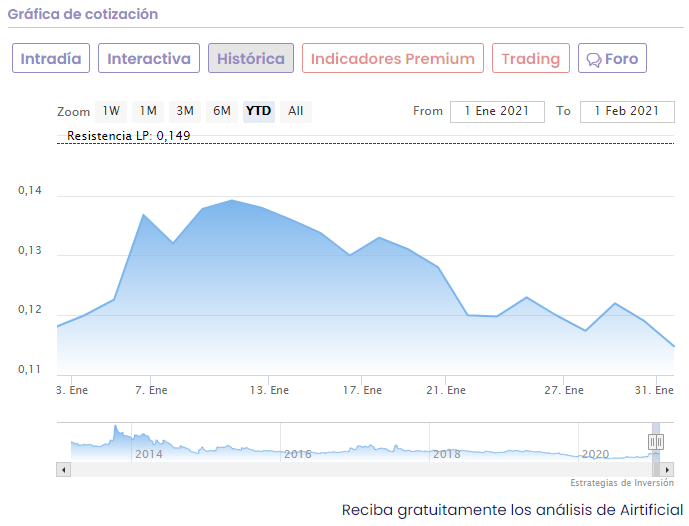Viewport: 689px width, 526px height.
Task: Click the 7. Ene x-axis label
Action: (151, 390)
